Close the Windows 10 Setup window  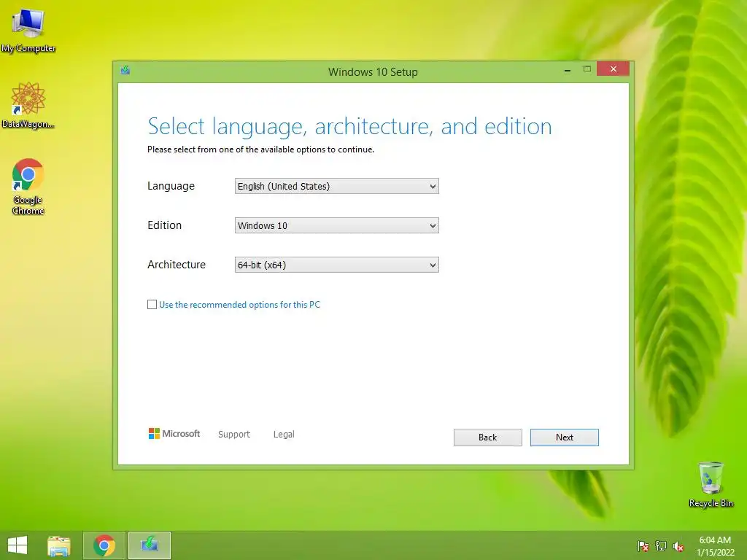(613, 69)
